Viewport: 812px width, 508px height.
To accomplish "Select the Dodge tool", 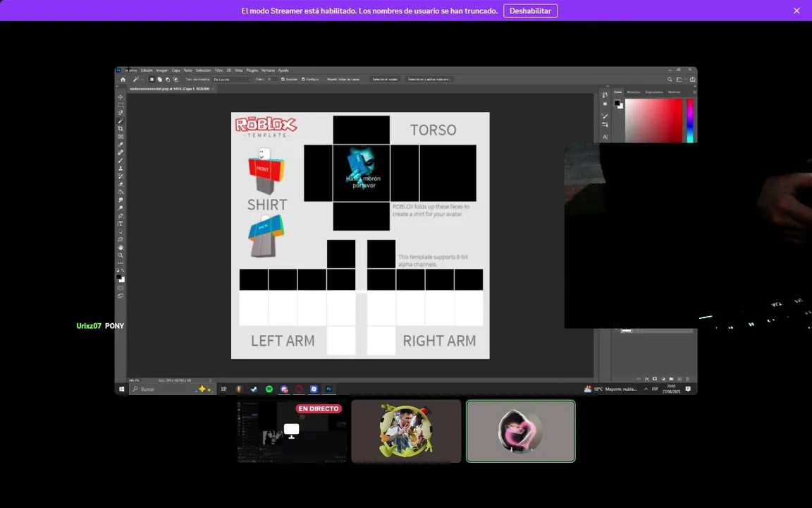I will (x=121, y=208).
